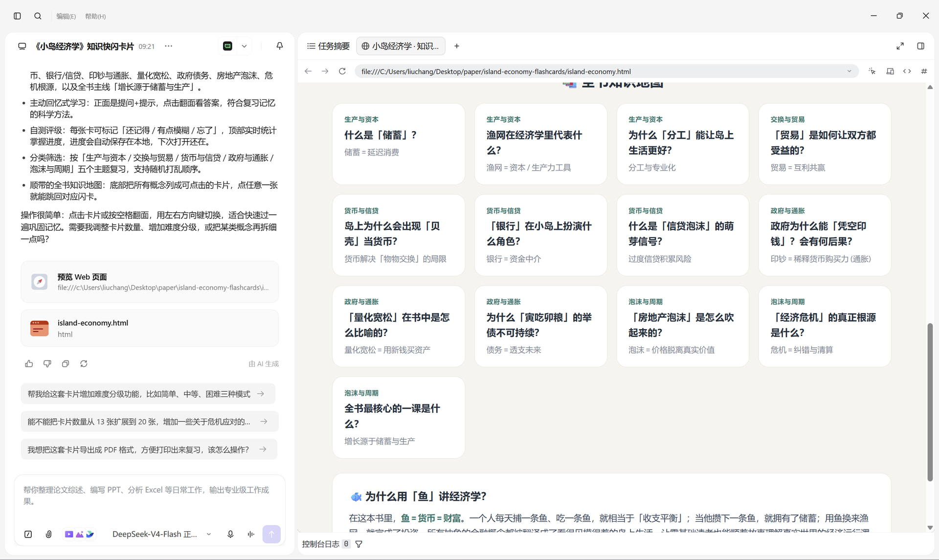Click the preview page vertical scrollbar thumb
Viewport: 939px width, 560px height.
(x=930, y=402)
